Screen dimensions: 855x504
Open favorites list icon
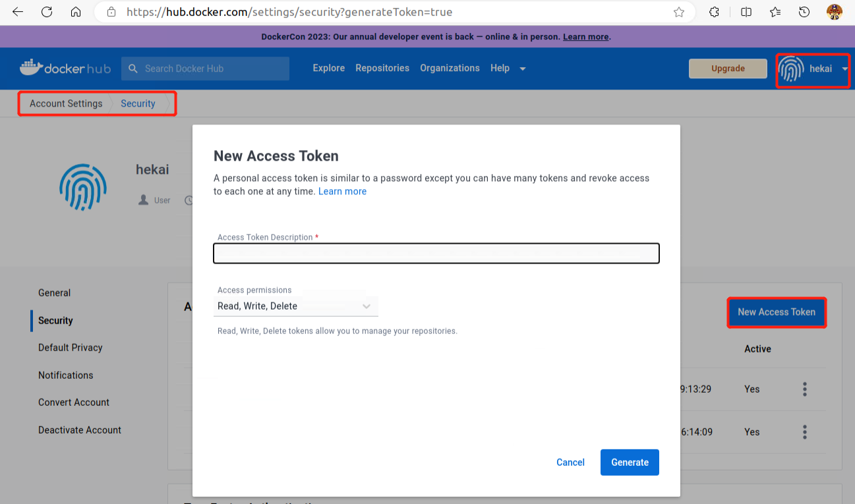click(x=775, y=12)
